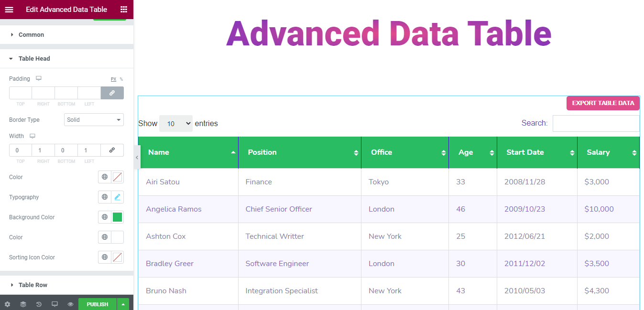Switch to Responsive Mode icon
The height and width of the screenshot is (310, 644).
(x=55, y=304)
